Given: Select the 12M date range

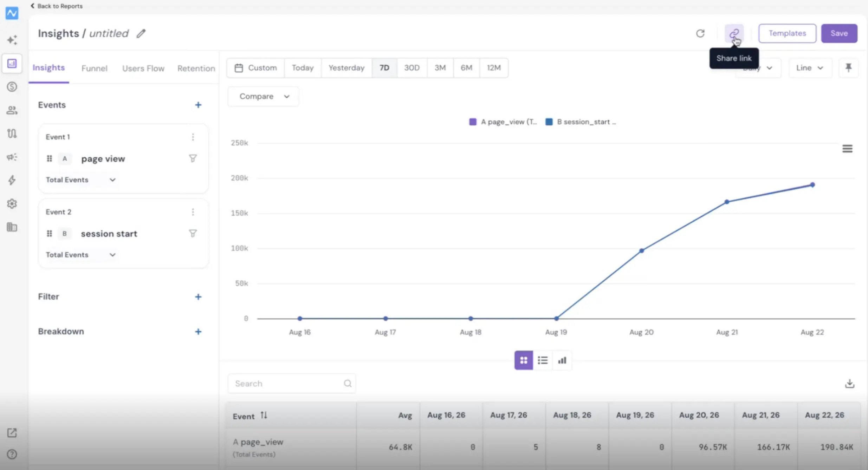Looking at the screenshot, I should tap(494, 68).
